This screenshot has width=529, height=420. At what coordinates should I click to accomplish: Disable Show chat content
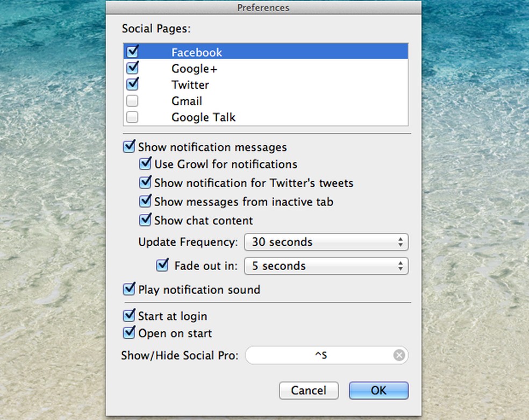click(145, 220)
